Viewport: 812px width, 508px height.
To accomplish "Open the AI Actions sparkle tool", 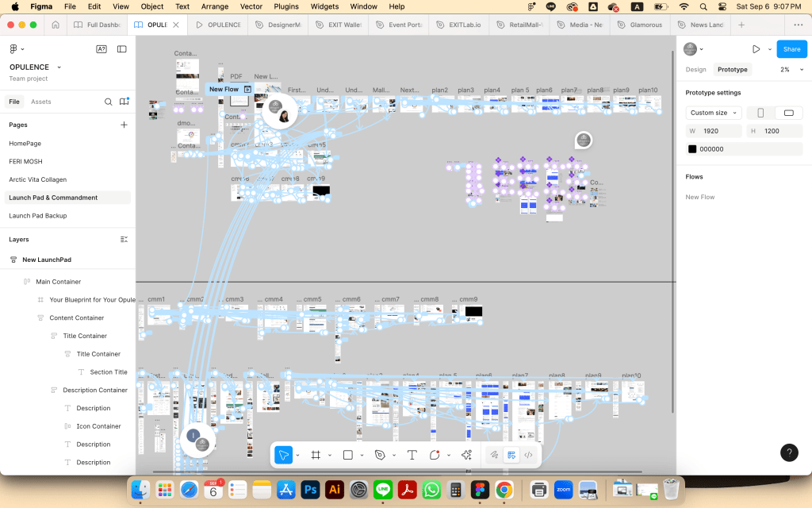I will tap(466, 455).
